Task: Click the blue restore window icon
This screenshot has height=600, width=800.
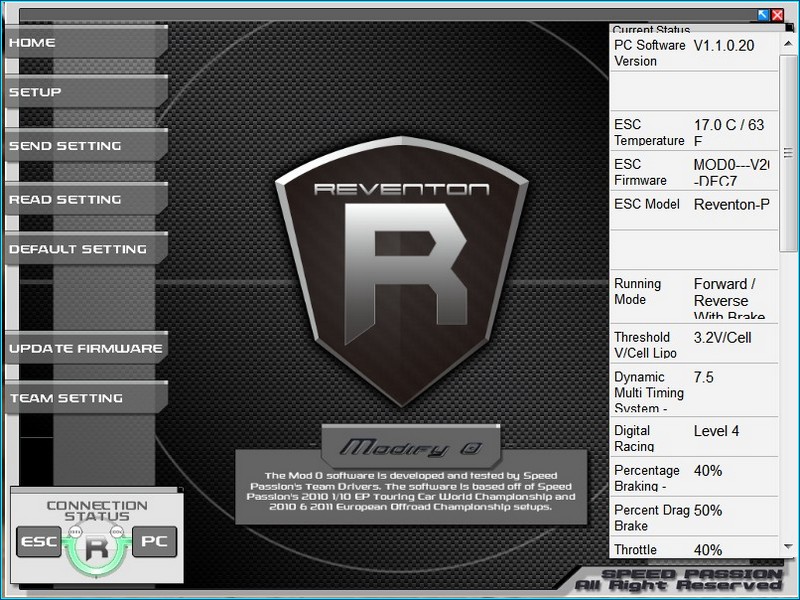Action: pyautogui.click(x=763, y=15)
